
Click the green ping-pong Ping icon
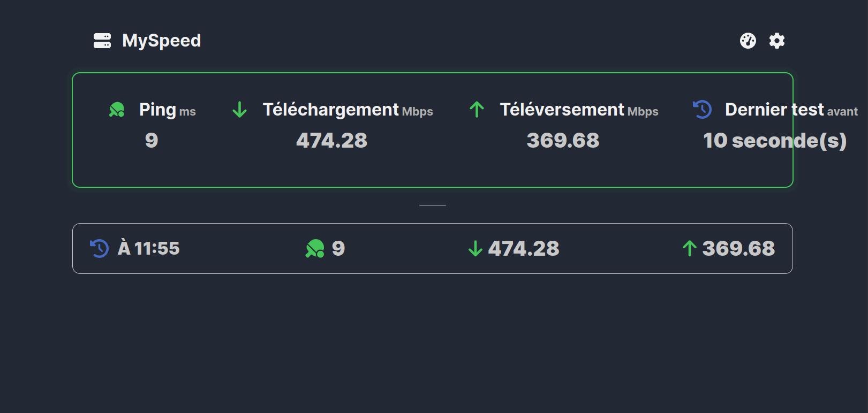[117, 110]
